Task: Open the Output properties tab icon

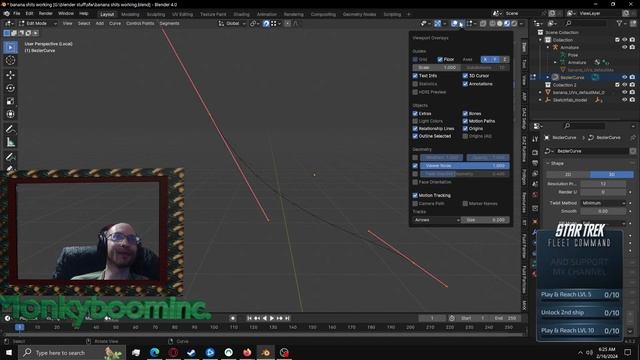Action: [535, 163]
